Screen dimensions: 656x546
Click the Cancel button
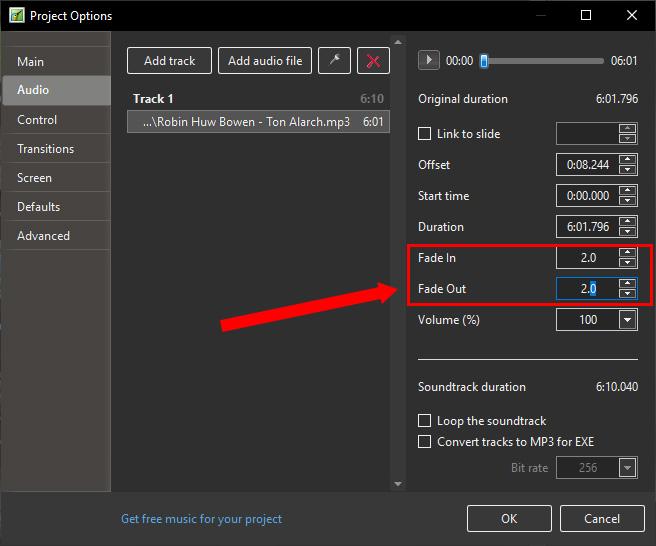[602, 519]
